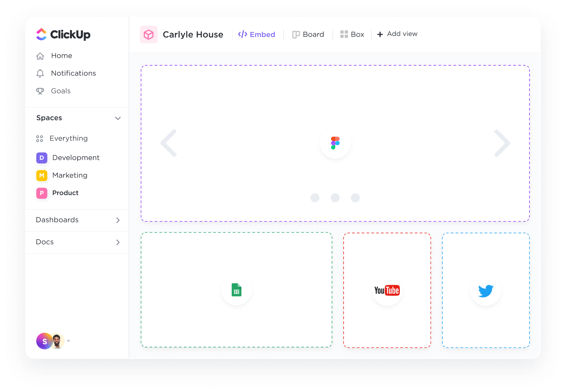565x392 pixels.
Task: Collapse the Spaces section
Action: coord(118,118)
